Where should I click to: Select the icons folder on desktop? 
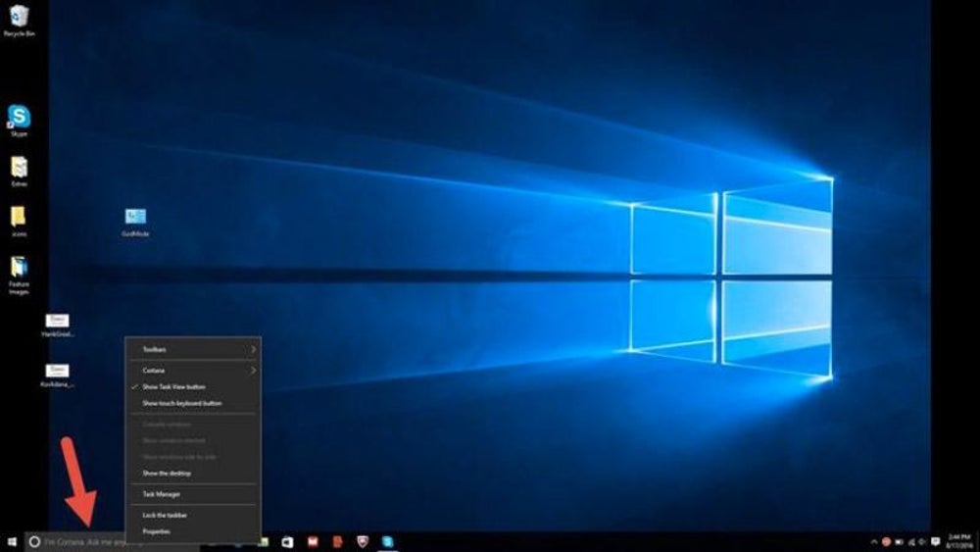(x=19, y=222)
